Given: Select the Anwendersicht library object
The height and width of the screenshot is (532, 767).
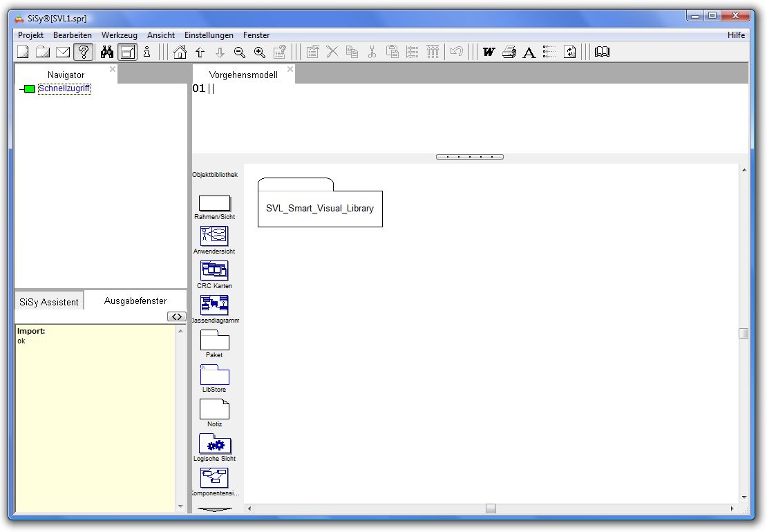Looking at the screenshot, I should click(x=214, y=236).
